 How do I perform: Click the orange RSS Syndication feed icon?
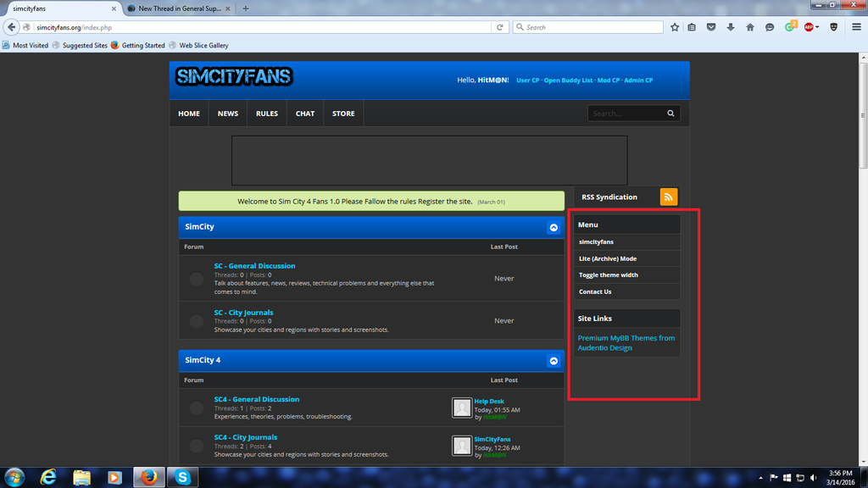[x=669, y=197]
